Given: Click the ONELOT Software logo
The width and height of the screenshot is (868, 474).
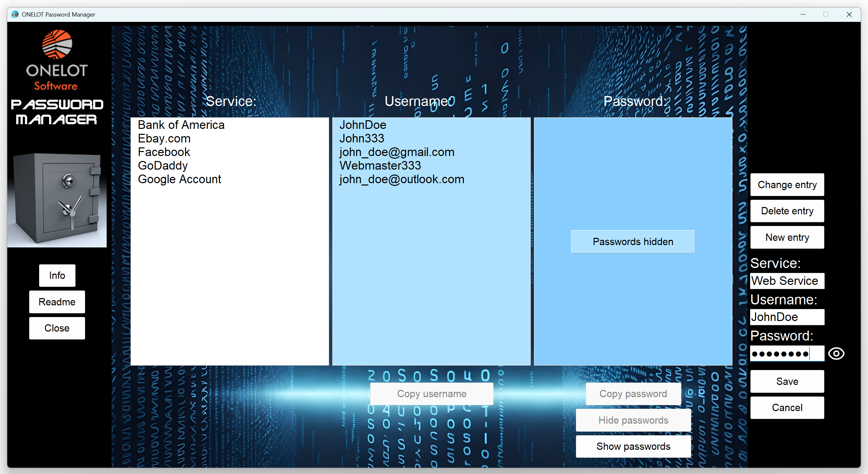Looking at the screenshot, I should [57, 61].
